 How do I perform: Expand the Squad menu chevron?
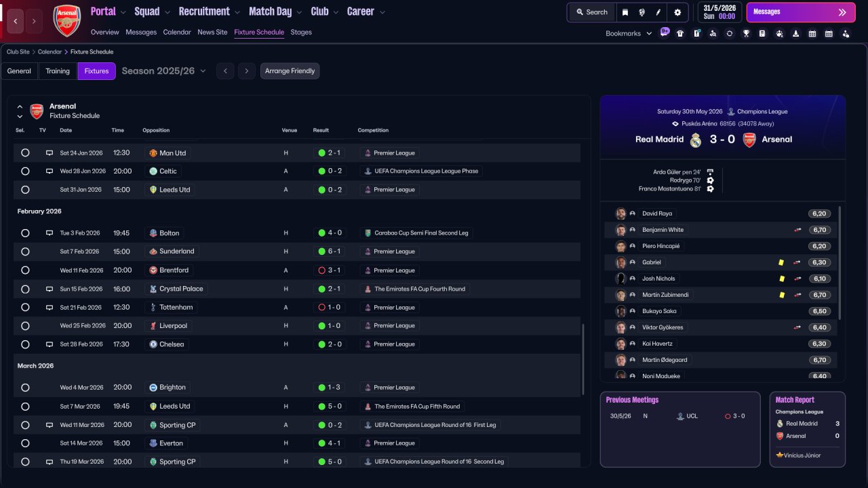click(167, 12)
